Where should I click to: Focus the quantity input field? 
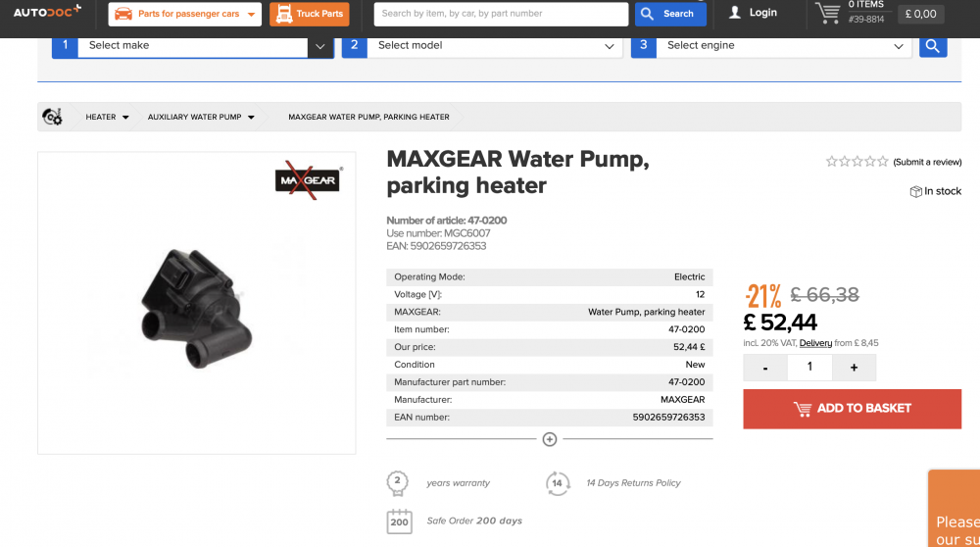809,367
